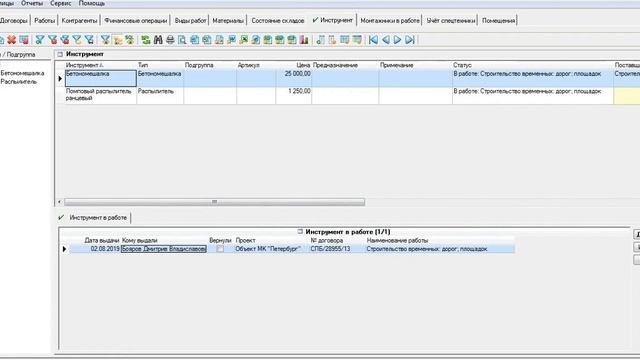The width and height of the screenshot is (640, 360).
Task: Select the checked Инструмент top tab
Action: click(333, 20)
